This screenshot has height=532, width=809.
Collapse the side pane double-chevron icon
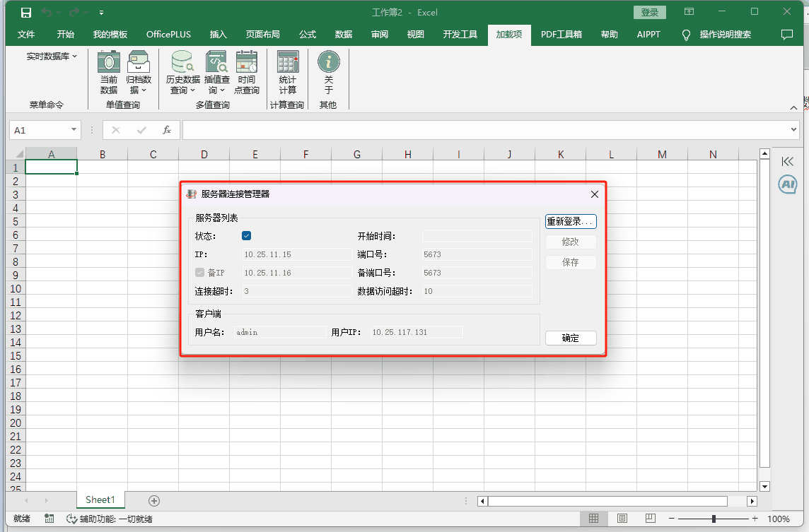[787, 161]
